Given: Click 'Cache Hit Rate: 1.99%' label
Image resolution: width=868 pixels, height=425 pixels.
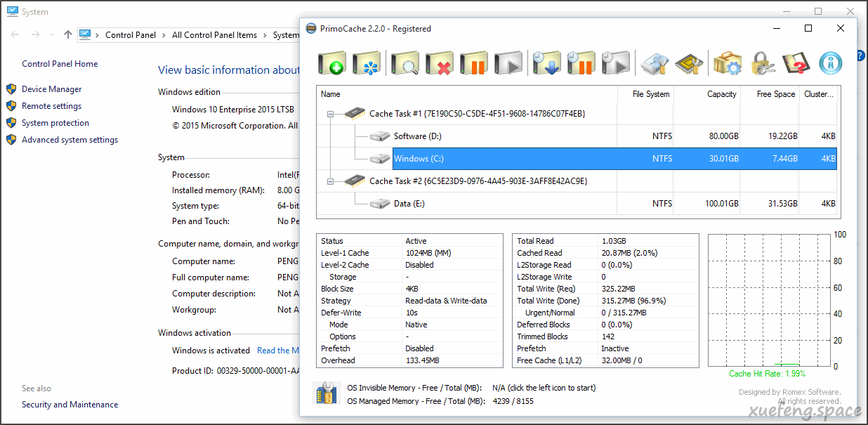Looking at the screenshot, I should [767, 374].
